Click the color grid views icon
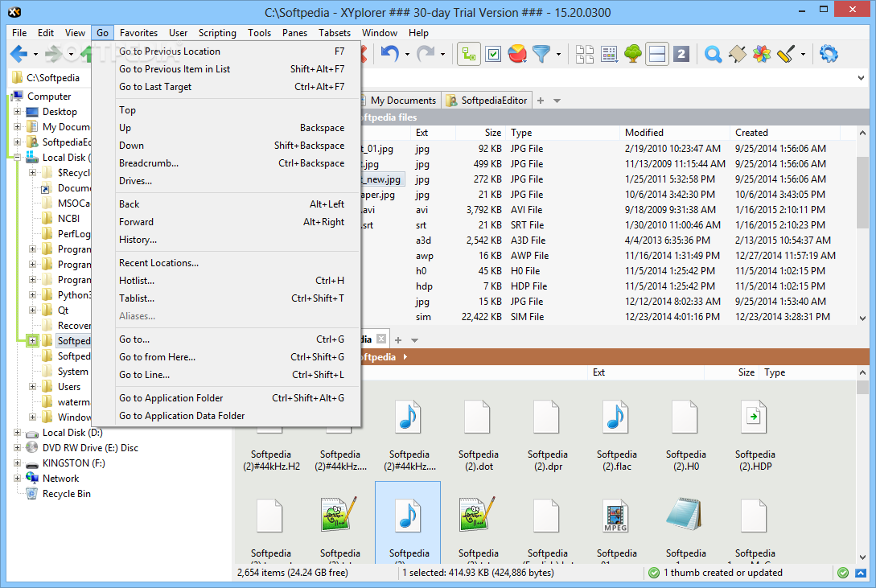The image size is (876, 588). [x=609, y=54]
